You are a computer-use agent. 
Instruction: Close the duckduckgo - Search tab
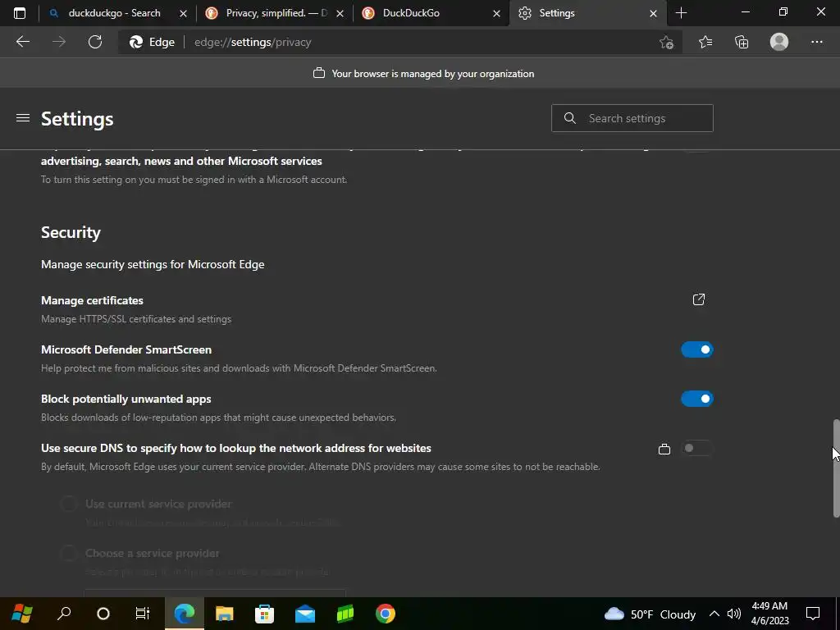click(x=183, y=13)
